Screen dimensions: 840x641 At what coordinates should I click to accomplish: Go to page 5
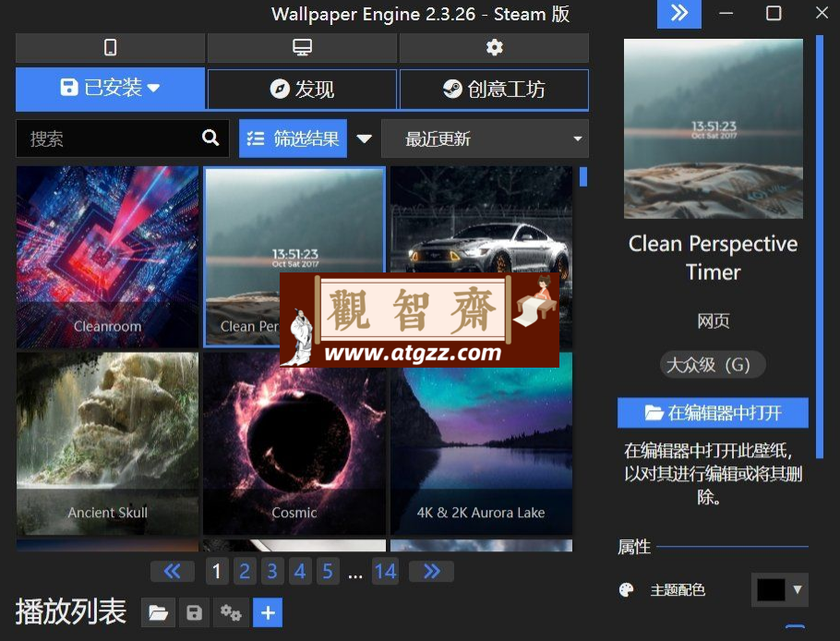[328, 572]
